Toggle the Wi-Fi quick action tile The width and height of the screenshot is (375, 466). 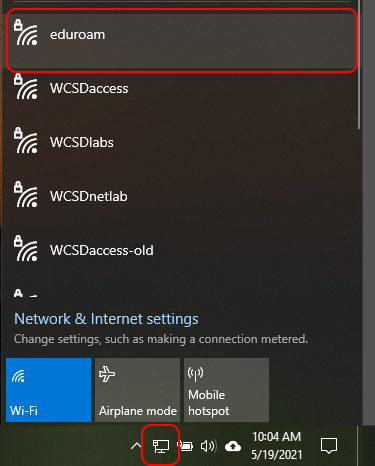pos(49,390)
